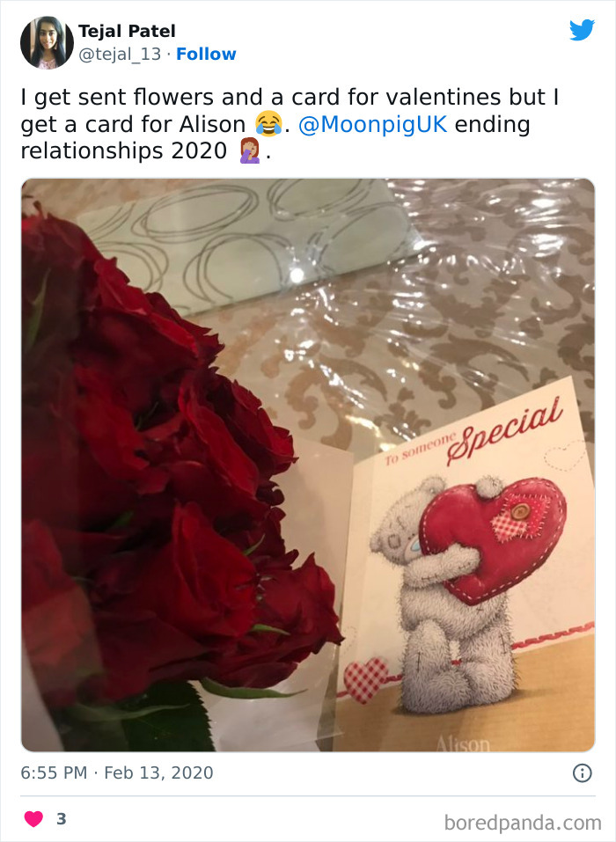Open the info icon beside the timestamp
Image resolution: width=616 pixels, height=842 pixels.
coord(583,772)
